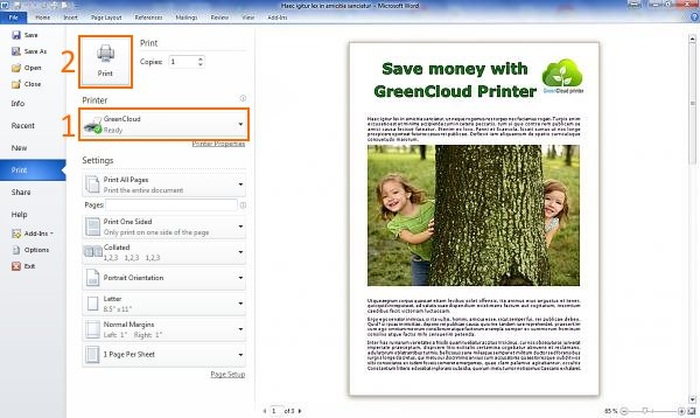Close the document via the Close icon
Screen dimensions: 700x418
[16, 84]
